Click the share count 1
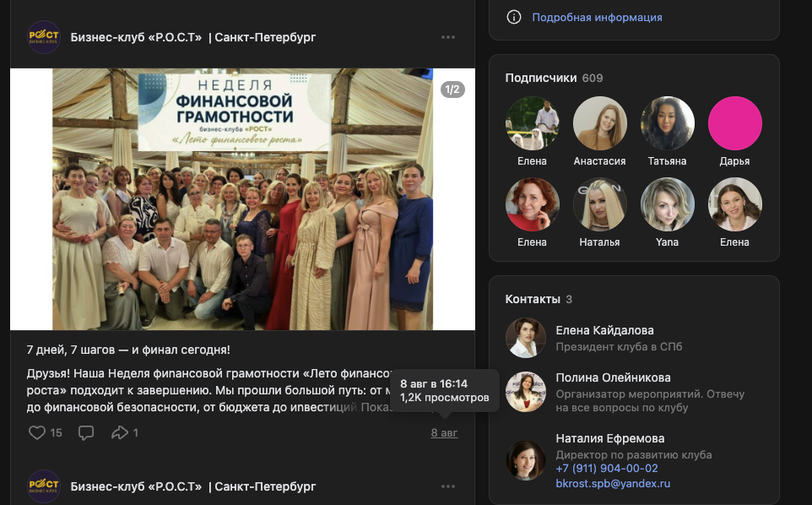The width and height of the screenshot is (812, 505). pyautogui.click(x=136, y=433)
